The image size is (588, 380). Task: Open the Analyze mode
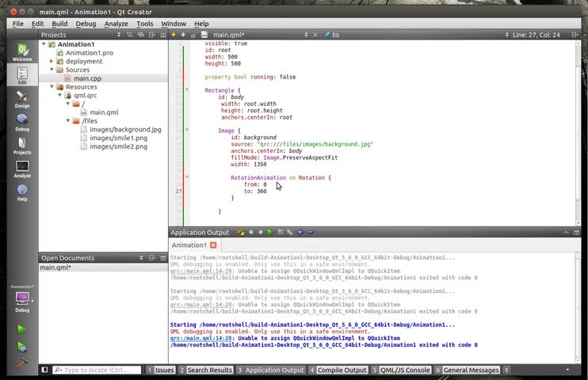(x=22, y=169)
